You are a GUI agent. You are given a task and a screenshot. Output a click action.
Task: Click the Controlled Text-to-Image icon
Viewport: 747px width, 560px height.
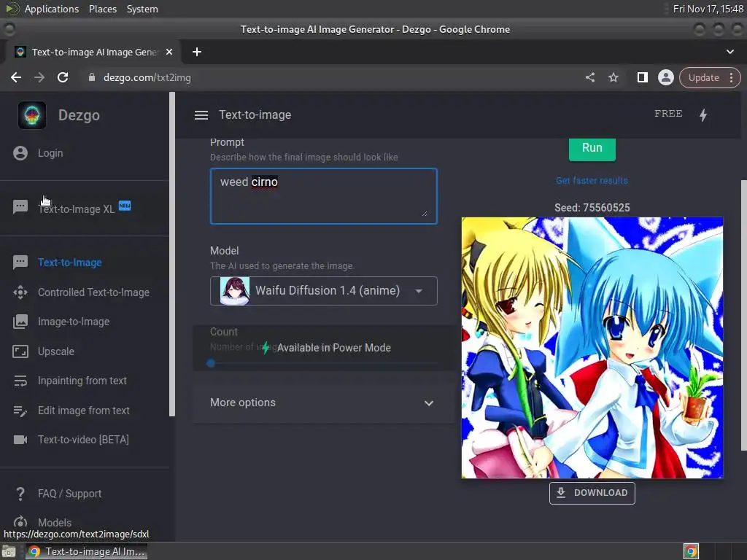[x=20, y=292]
